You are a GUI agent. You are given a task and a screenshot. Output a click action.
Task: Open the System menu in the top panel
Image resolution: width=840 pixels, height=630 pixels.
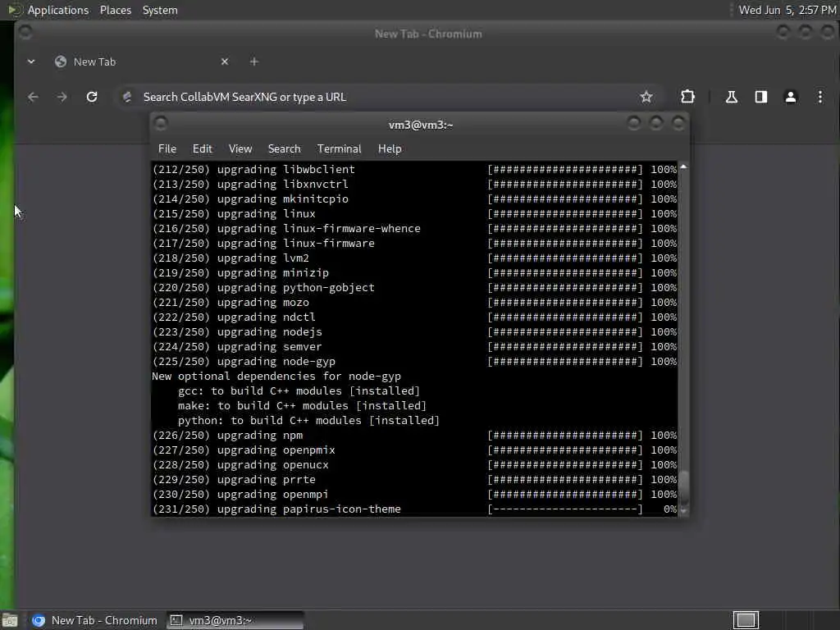160,10
